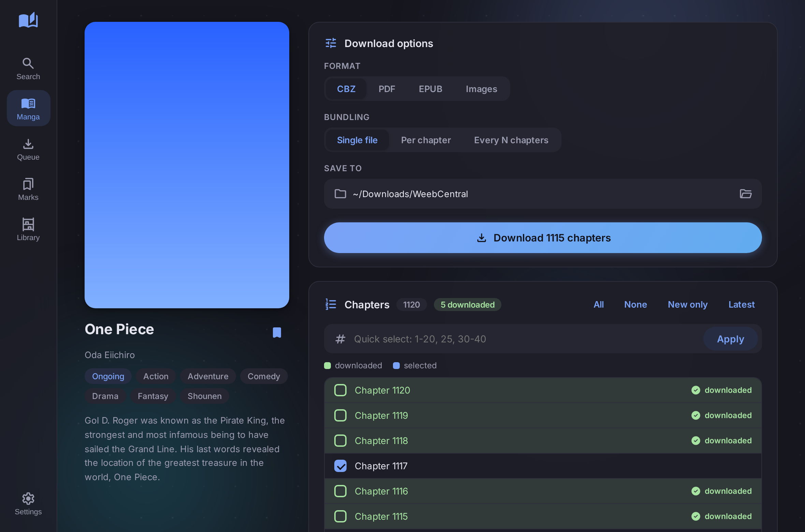Deselect chapters with None
This screenshot has height=532, width=805.
635,304
